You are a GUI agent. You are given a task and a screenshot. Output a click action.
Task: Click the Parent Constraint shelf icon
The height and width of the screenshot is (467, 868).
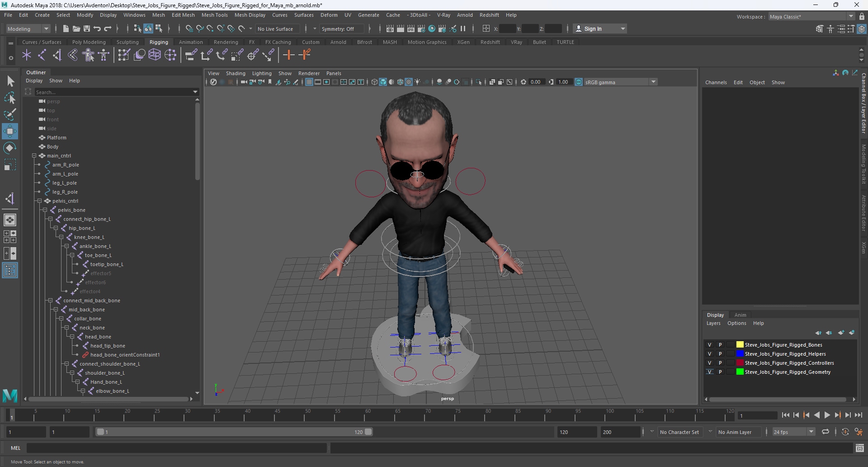(x=191, y=55)
